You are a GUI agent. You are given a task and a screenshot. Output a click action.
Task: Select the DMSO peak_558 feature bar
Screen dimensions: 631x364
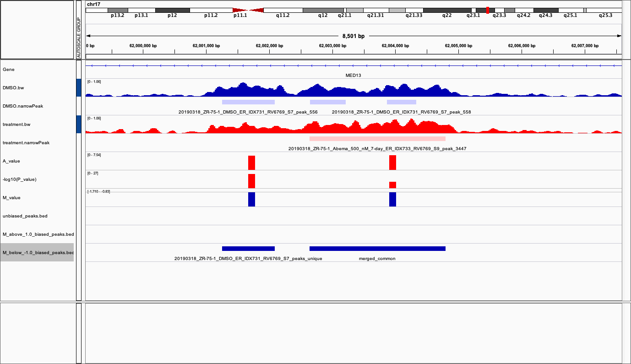(x=402, y=102)
